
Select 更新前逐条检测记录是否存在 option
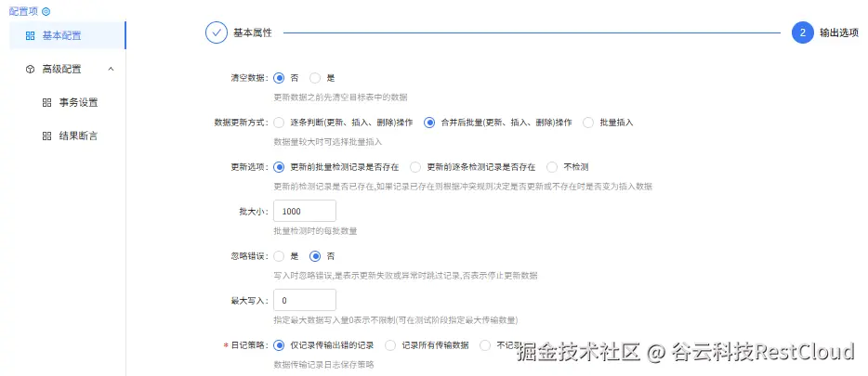coord(415,167)
